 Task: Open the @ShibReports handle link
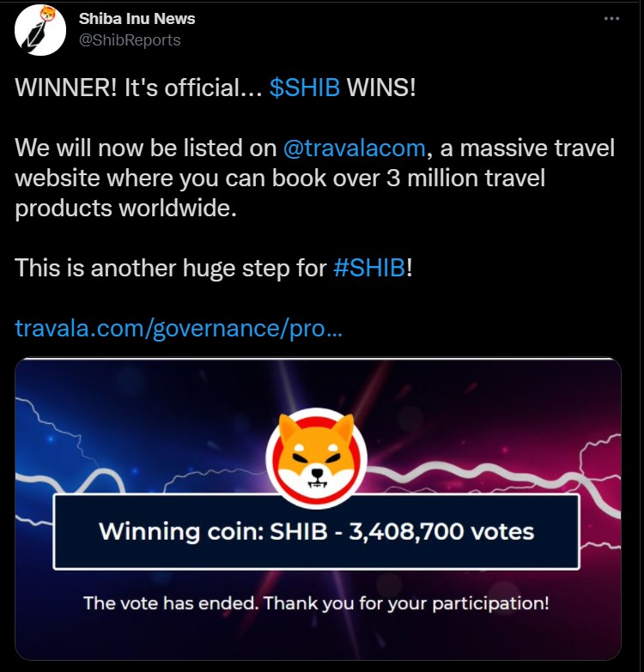[x=130, y=39]
